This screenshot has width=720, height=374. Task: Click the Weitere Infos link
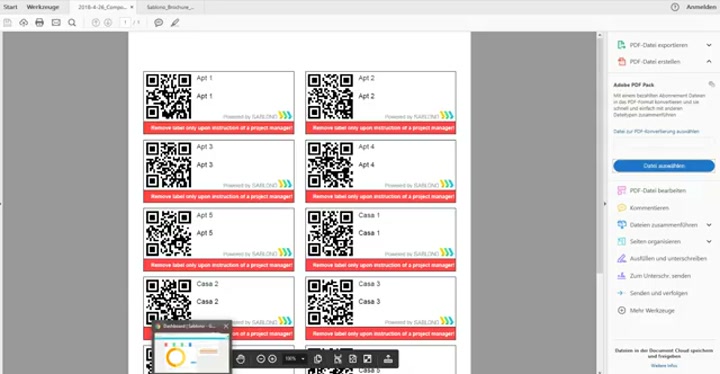click(664, 366)
